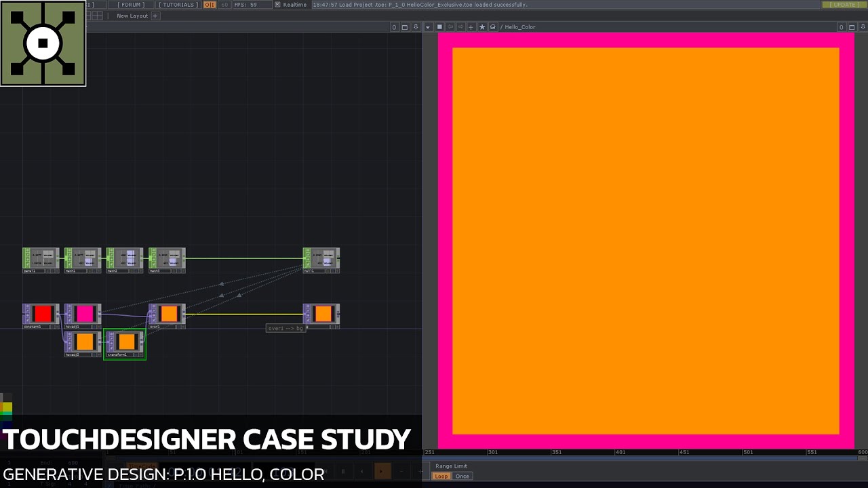Click the Hello_Color path text
868x488 pixels.
(x=519, y=27)
